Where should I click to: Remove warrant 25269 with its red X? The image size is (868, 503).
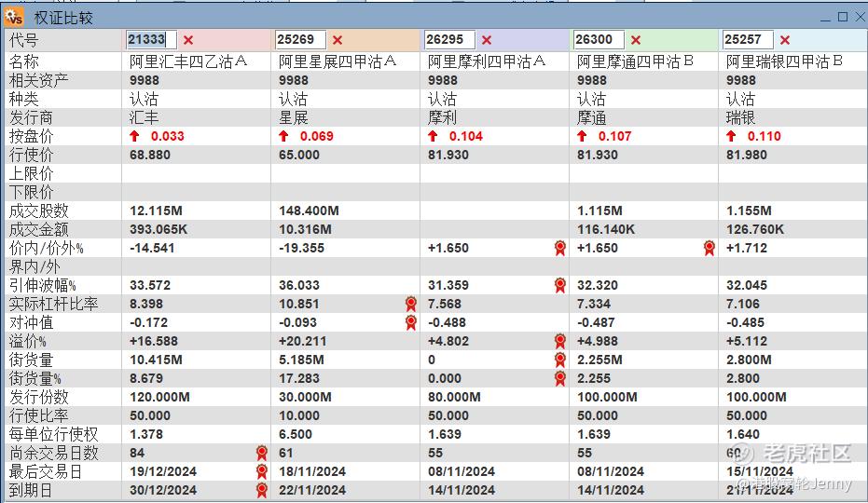[338, 40]
